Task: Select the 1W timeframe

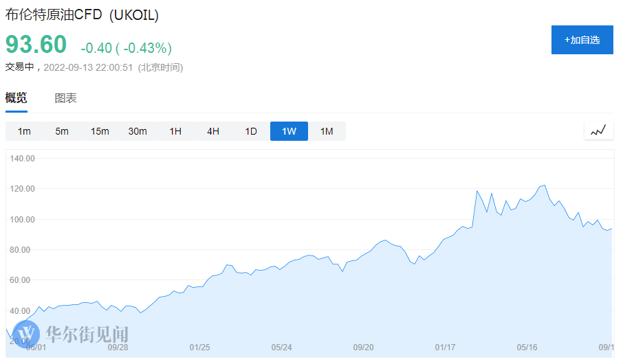Action: (x=289, y=131)
